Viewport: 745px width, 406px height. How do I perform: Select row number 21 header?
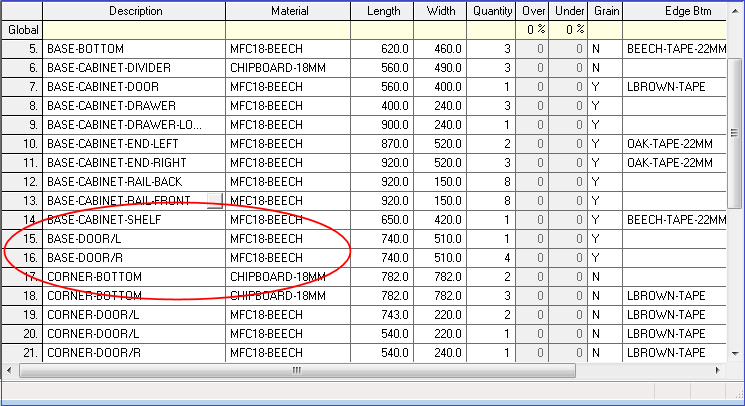22,353
